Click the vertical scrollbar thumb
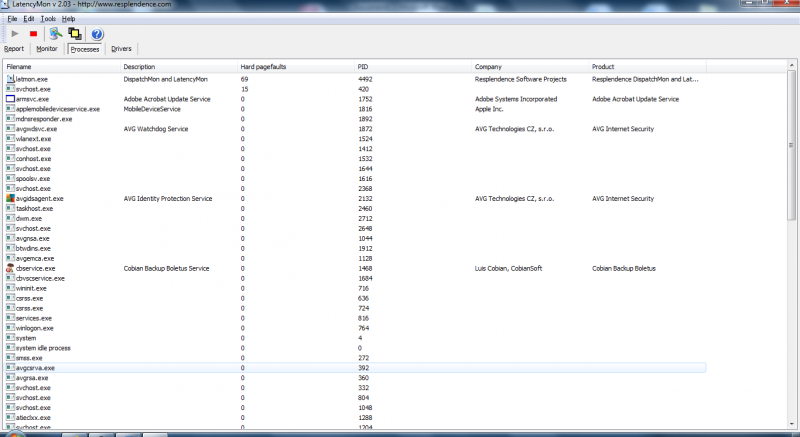This screenshot has height=437, width=800. [x=791, y=145]
